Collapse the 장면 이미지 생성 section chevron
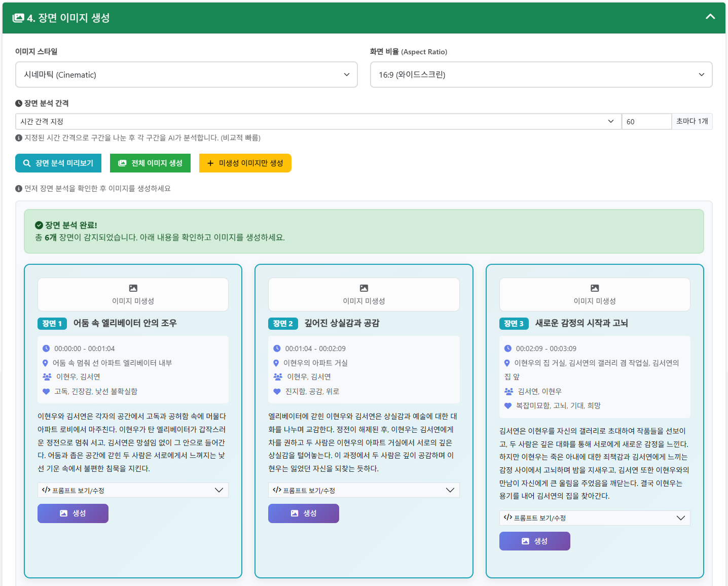Screen dimensions: 728x586 [x=710, y=17]
